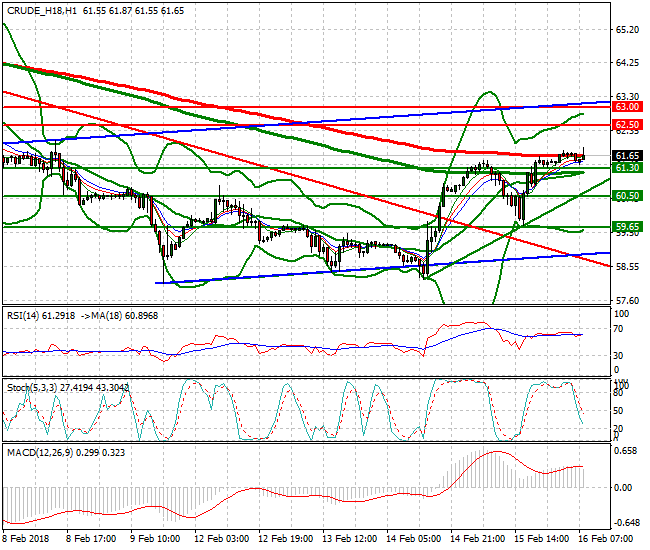Click the RSI scale value 70
The width and height of the screenshot is (650, 550).
tap(618, 329)
